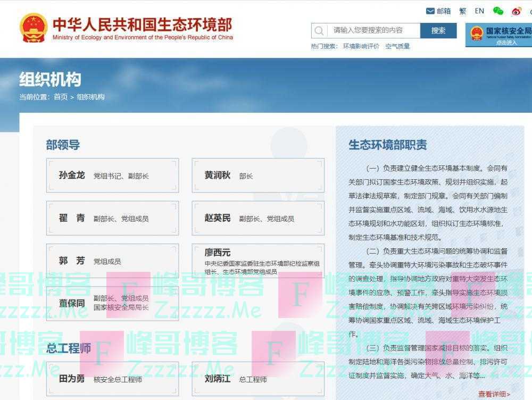The width and height of the screenshot is (532, 400).
Task: Select hot search 空气质量
Action: [x=397, y=46]
